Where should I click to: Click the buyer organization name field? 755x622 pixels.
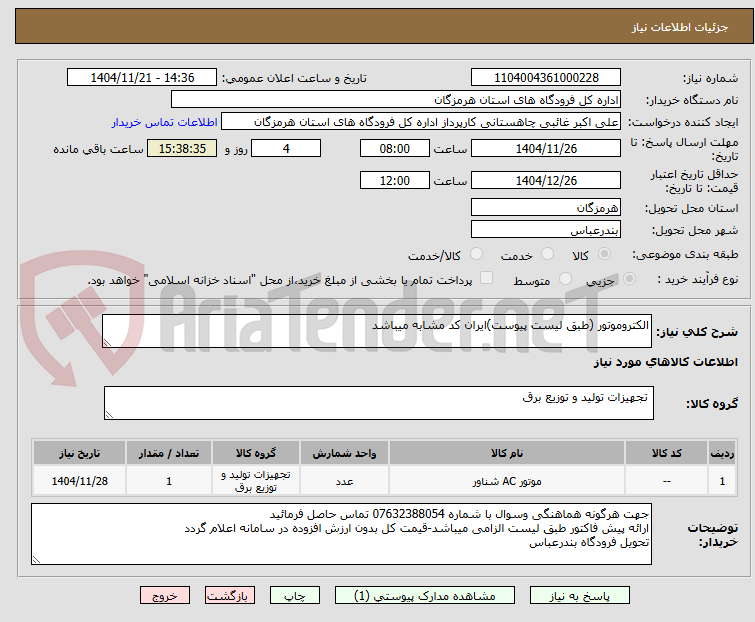(x=396, y=100)
